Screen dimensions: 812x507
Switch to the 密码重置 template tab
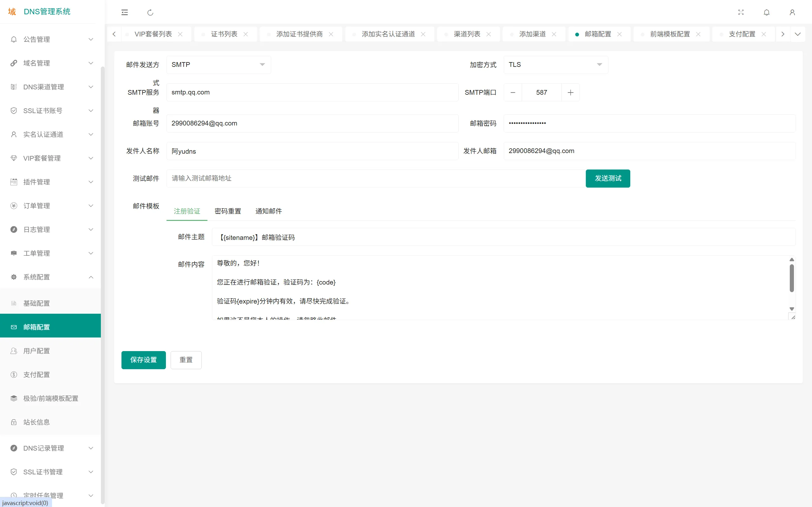[227, 211]
